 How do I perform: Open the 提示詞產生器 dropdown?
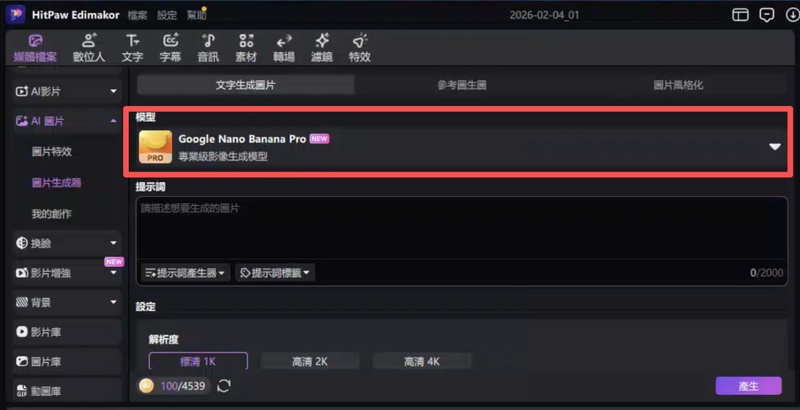(x=185, y=273)
